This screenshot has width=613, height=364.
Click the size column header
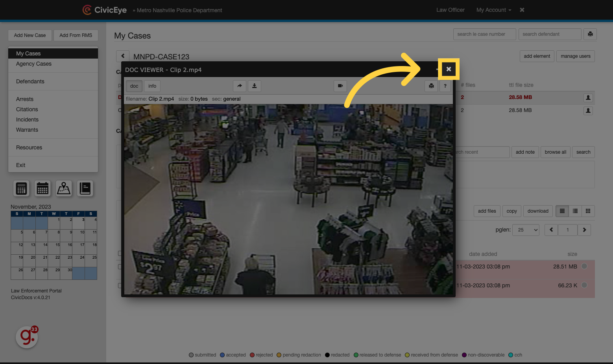click(572, 254)
